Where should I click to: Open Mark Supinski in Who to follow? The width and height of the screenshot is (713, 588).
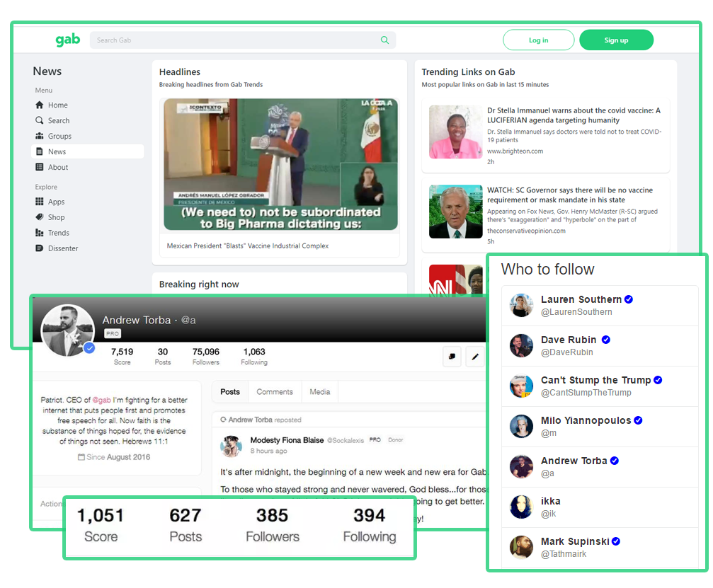[x=600, y=547]
